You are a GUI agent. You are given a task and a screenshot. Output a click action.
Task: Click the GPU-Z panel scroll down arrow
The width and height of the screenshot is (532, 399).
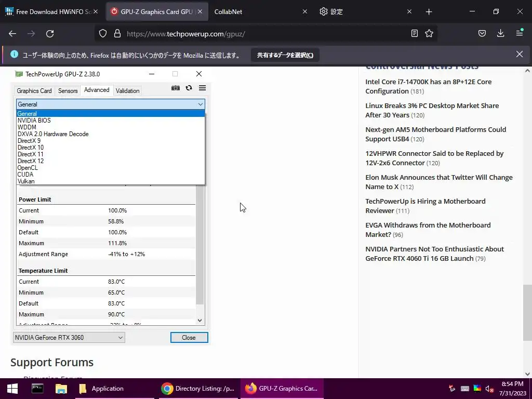click(200, 320)
